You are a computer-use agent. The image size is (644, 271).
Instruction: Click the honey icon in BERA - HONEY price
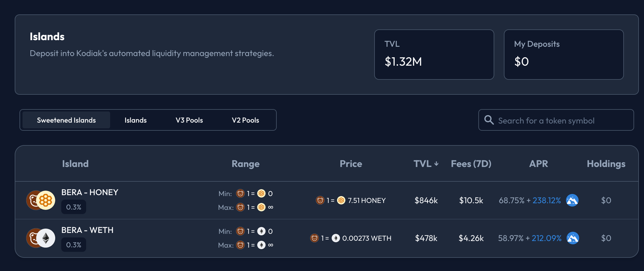pos(341,200)
